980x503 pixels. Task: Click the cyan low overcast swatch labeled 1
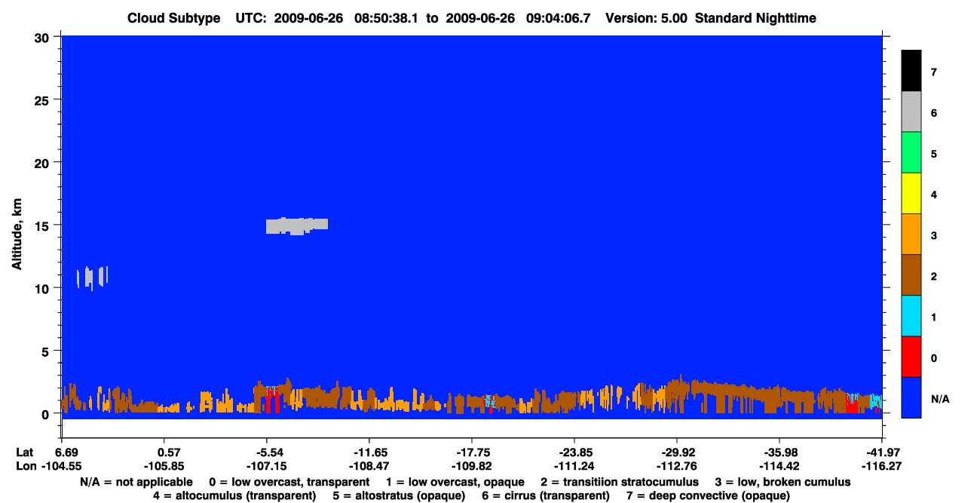click(911, 316)
